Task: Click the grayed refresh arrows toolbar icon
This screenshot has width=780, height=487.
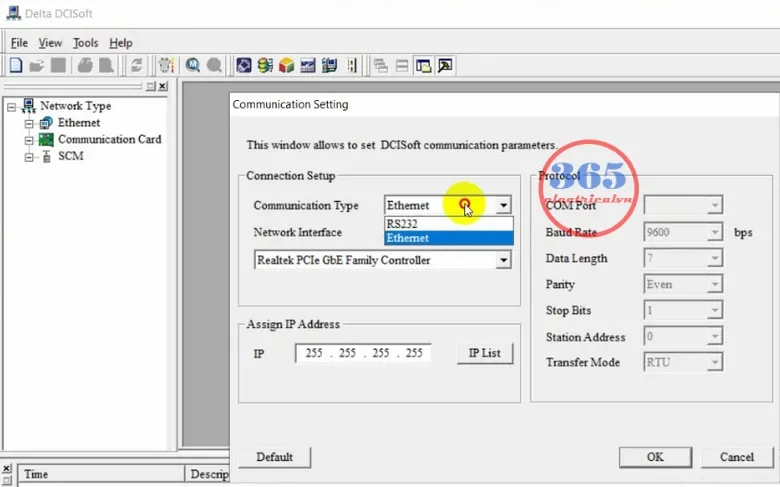Action: pos(136,65)
